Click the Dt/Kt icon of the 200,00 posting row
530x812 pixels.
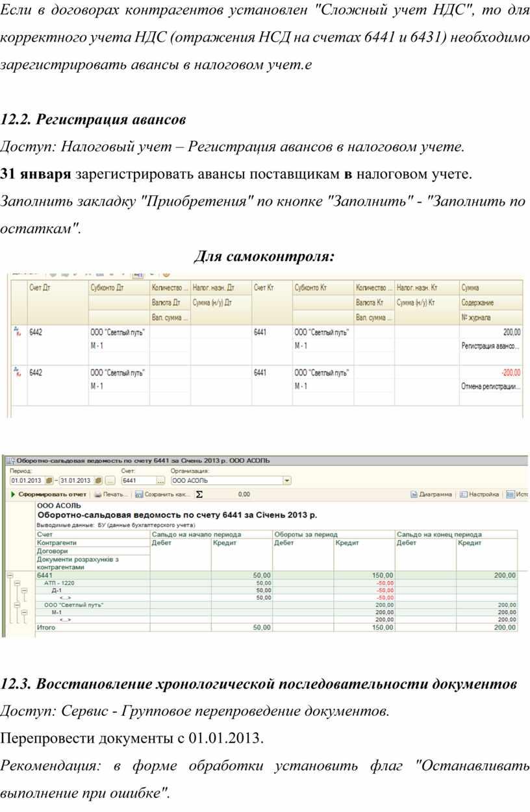tap(16, 332)
